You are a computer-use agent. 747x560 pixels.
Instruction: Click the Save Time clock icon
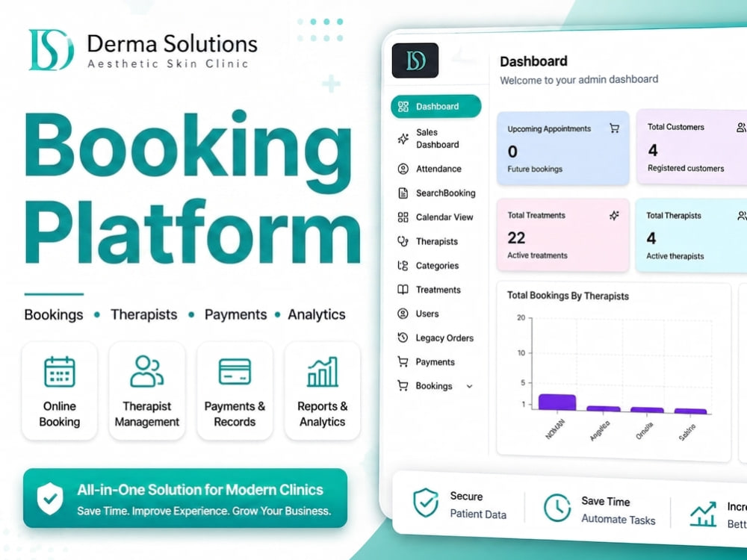point(557,508)
